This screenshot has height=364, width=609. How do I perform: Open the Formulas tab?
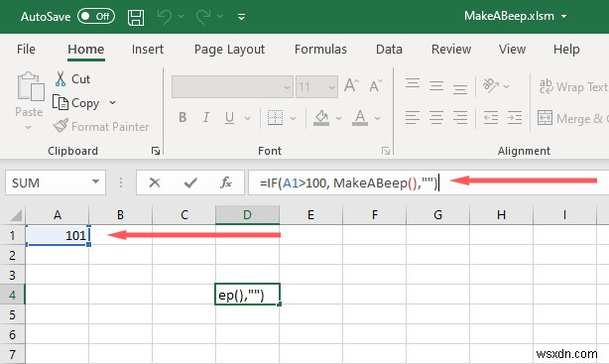pyautogui.click(x=320, y=49)
